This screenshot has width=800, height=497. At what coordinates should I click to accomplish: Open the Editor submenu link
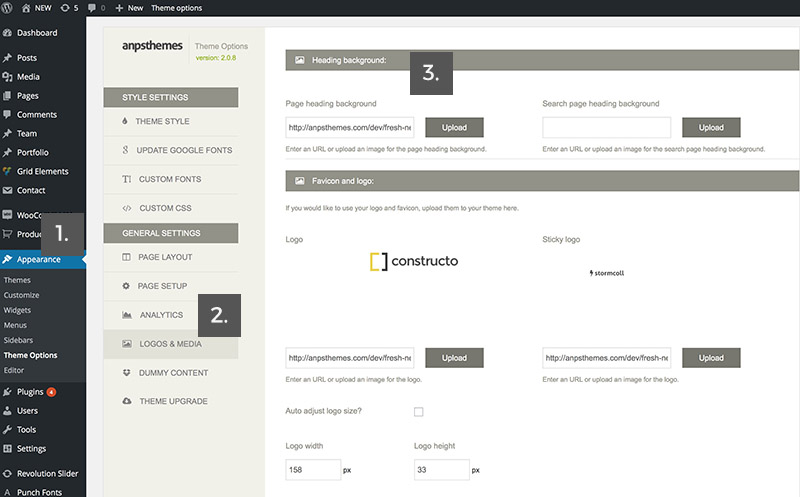coord(14,370)
